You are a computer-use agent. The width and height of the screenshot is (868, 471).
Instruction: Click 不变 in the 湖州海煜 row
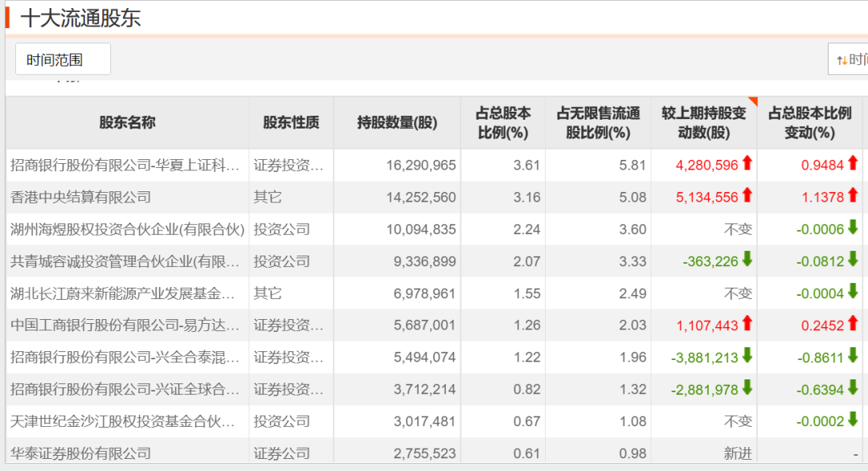pos(738,229)
